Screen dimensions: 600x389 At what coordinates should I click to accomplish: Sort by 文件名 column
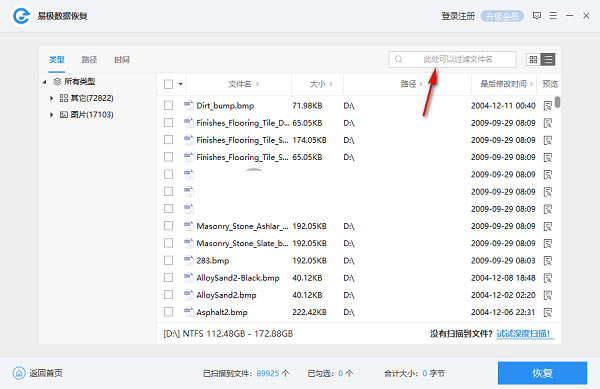[243, 84]
